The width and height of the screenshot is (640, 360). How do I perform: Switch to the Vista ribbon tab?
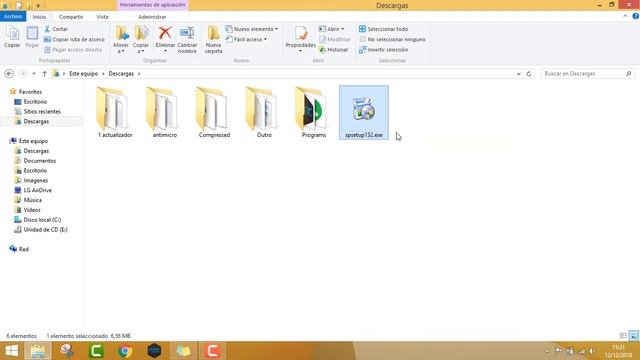coord(102,17)
